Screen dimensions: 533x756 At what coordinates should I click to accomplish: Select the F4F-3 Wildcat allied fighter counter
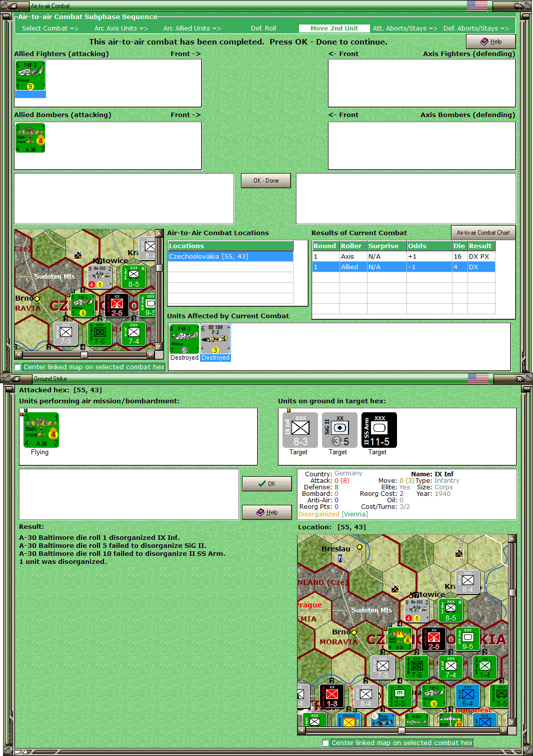[30, 76]
